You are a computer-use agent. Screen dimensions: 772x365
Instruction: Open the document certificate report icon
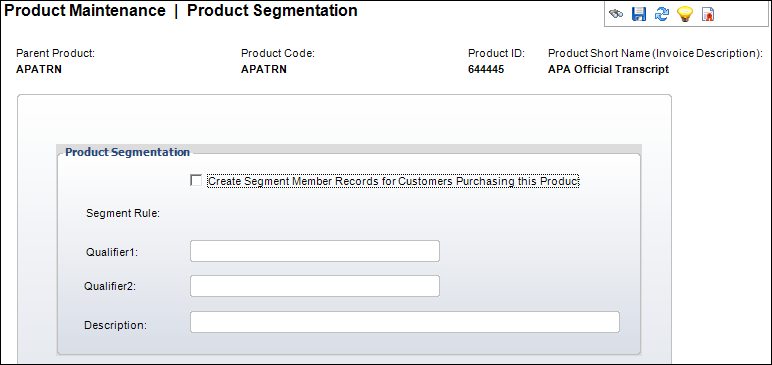point(708,15)
